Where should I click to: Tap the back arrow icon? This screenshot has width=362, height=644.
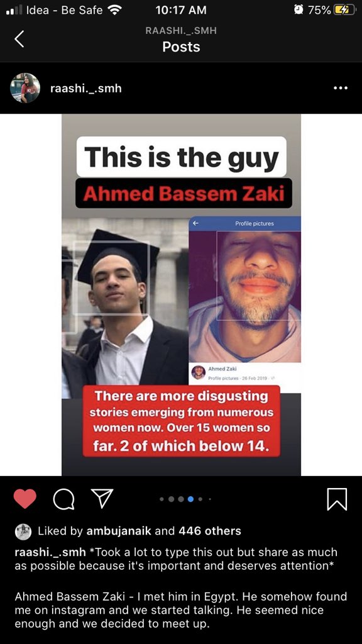[x=19, y=40]
